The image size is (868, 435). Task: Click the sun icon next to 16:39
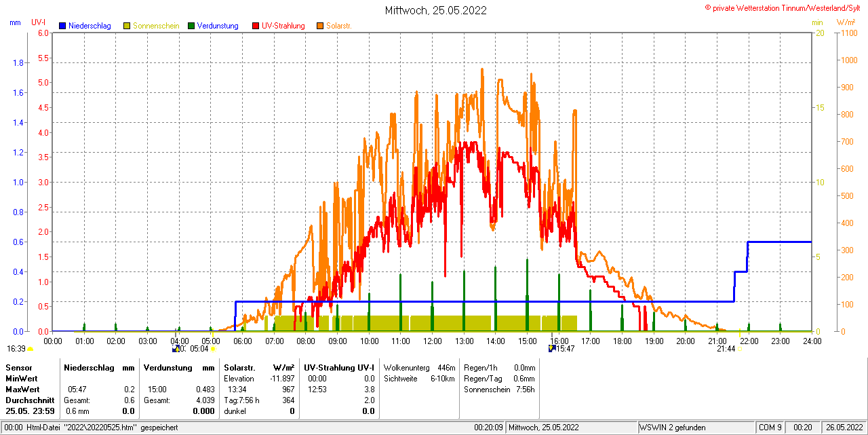[30, 349]
